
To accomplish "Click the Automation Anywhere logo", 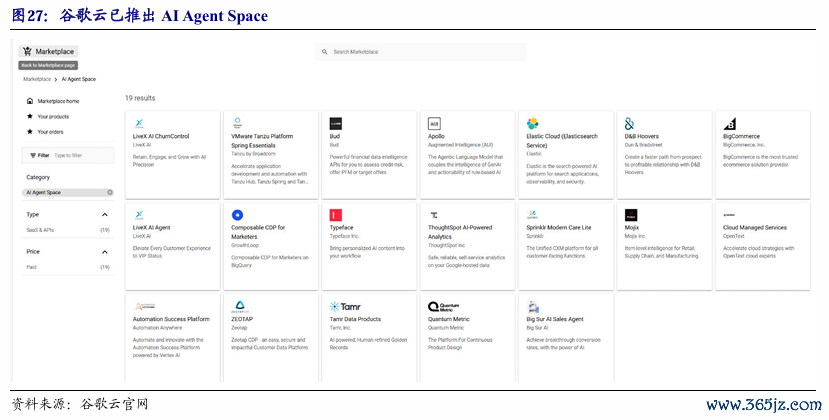I will pos(145,306).
